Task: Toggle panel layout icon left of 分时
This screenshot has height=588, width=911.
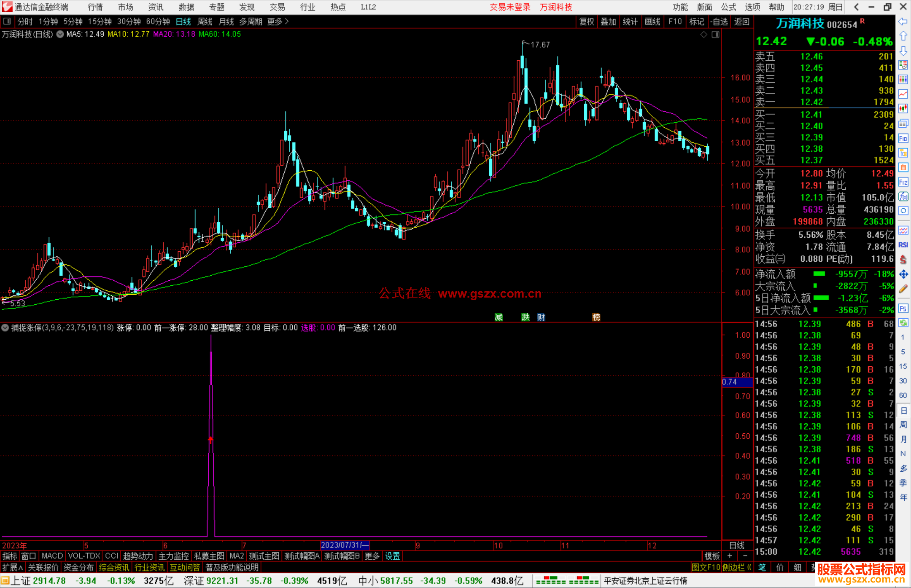Action: point(7,21)
